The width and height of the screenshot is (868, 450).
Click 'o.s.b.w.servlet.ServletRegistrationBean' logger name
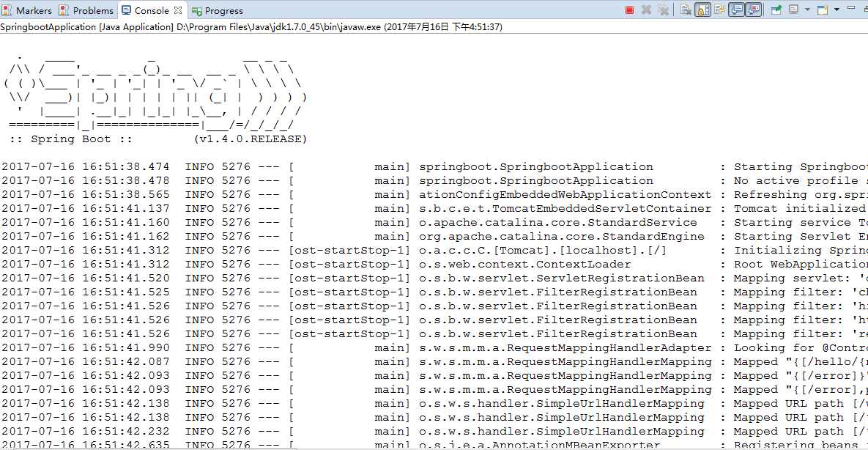click(562, 279)
